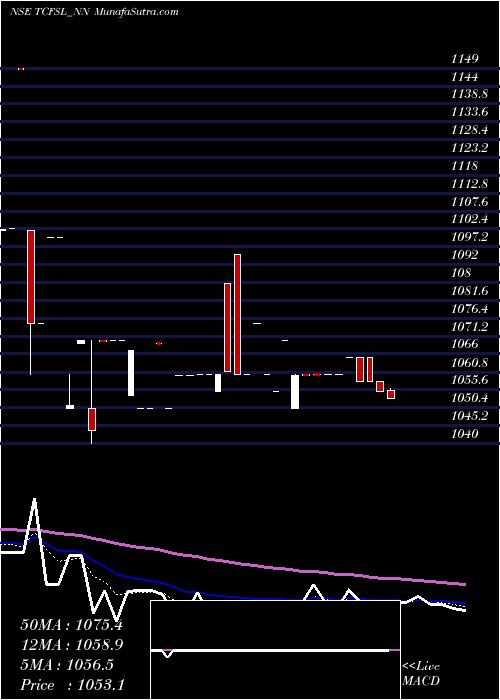Click the 1071.2 price axis label
500x700 pixels.
click(469, 326)
